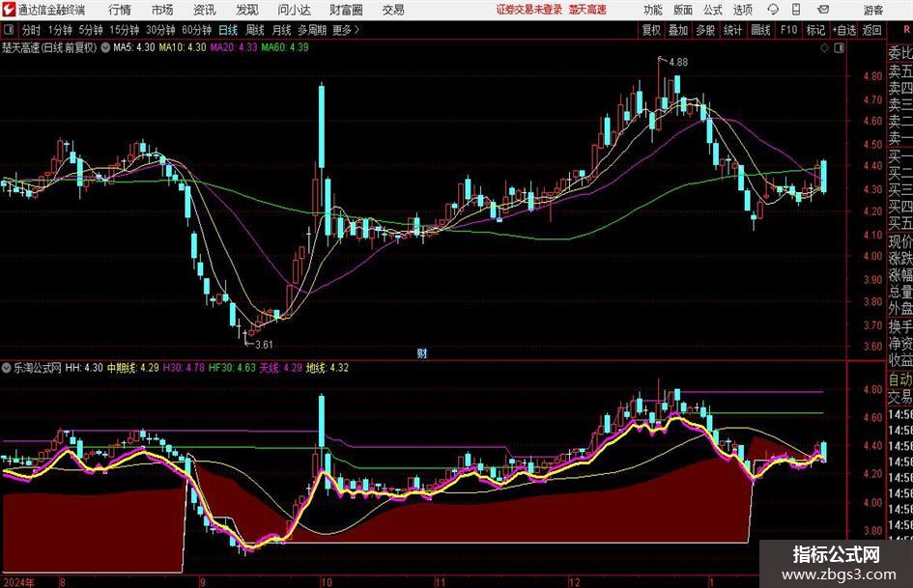Click the 复权 toolbar button
The height and width of the screenshot is (588, 913).
(651, 30)
